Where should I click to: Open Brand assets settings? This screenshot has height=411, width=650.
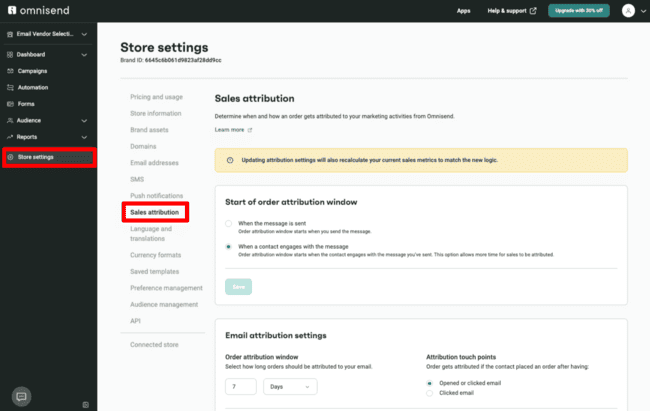(149, 130)
